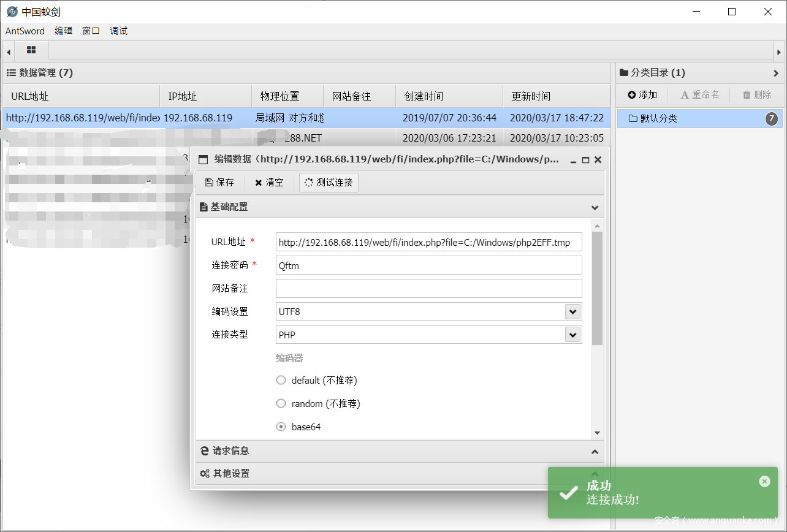Select the random (不推荐) encoder radio
Screen dimensions: 787x532
(281, 403)
